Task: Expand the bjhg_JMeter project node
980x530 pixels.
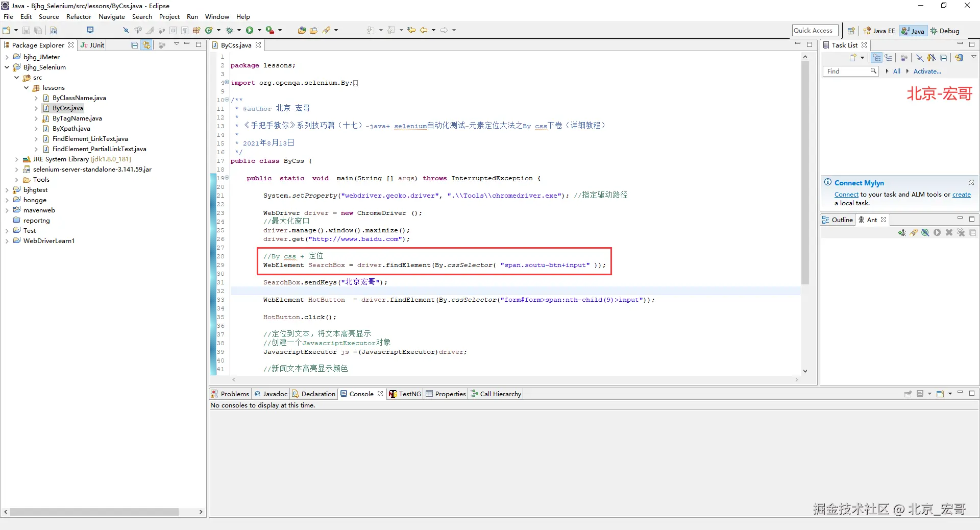Action: 7,57
